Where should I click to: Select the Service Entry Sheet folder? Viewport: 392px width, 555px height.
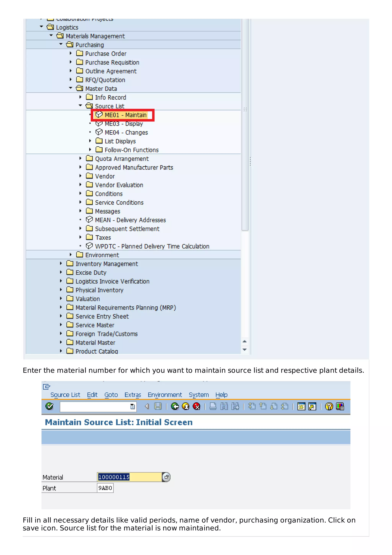tap(102, 316)
